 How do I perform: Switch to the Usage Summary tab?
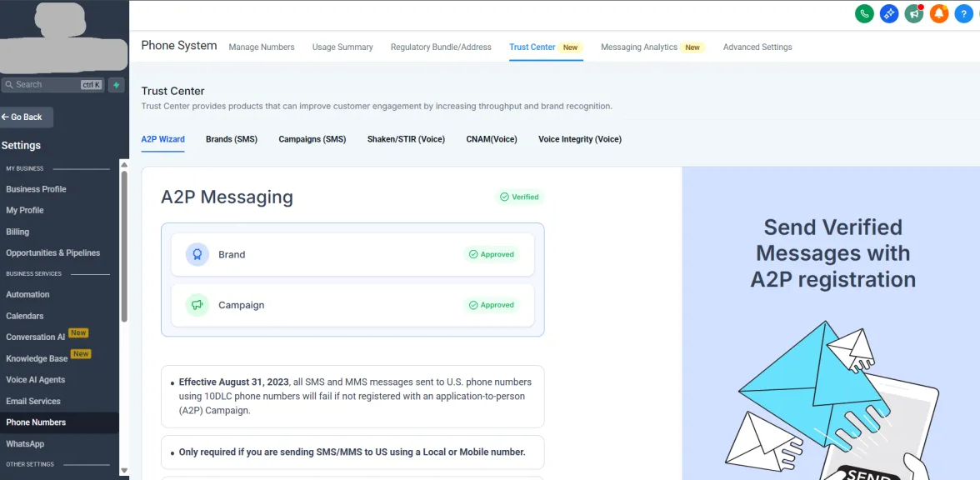click(x=342, y=47)
